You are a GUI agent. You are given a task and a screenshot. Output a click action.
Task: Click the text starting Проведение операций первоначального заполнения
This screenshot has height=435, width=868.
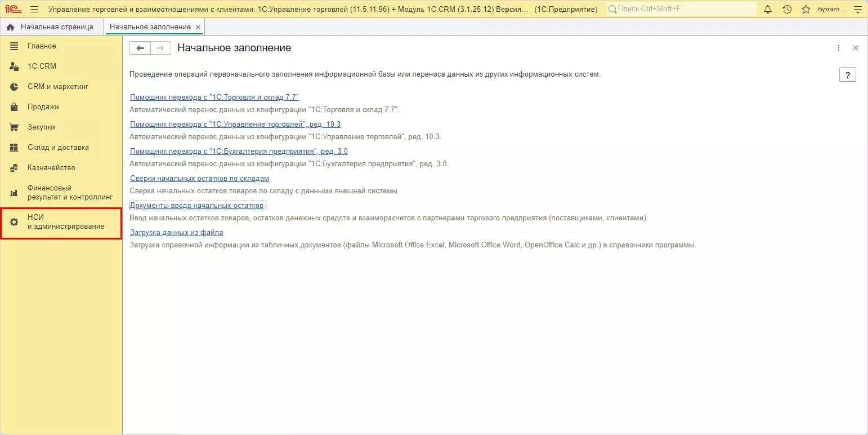pos(365,74)
